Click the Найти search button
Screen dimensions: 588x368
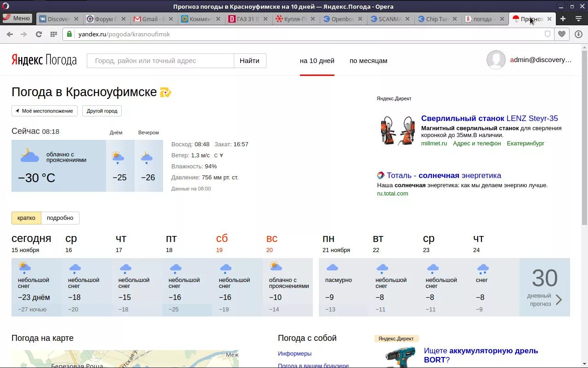[x=250, y=61]
